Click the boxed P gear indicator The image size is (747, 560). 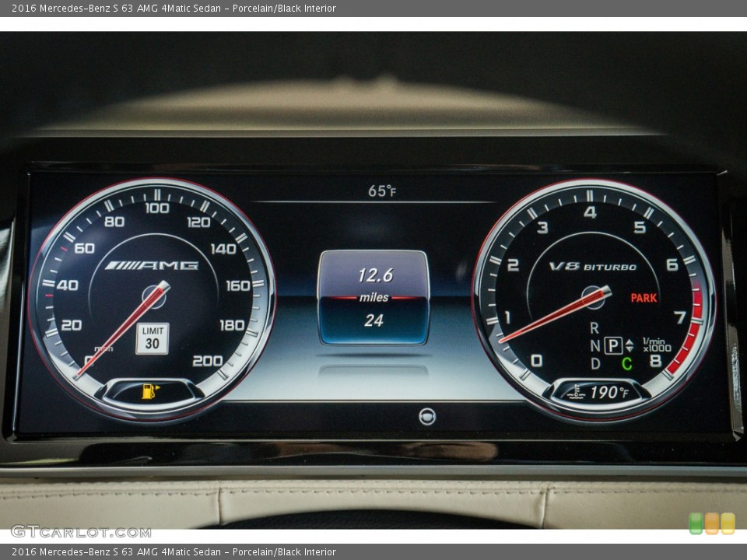(614, 345)
